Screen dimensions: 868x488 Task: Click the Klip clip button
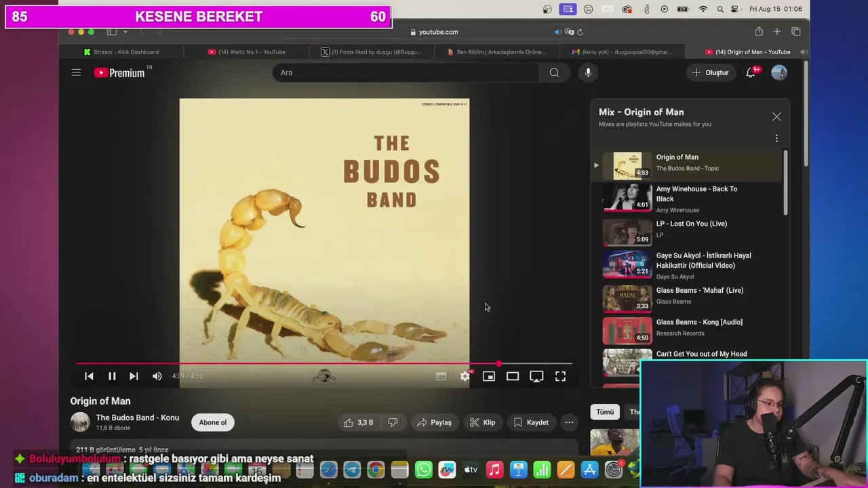pos(483,422)
